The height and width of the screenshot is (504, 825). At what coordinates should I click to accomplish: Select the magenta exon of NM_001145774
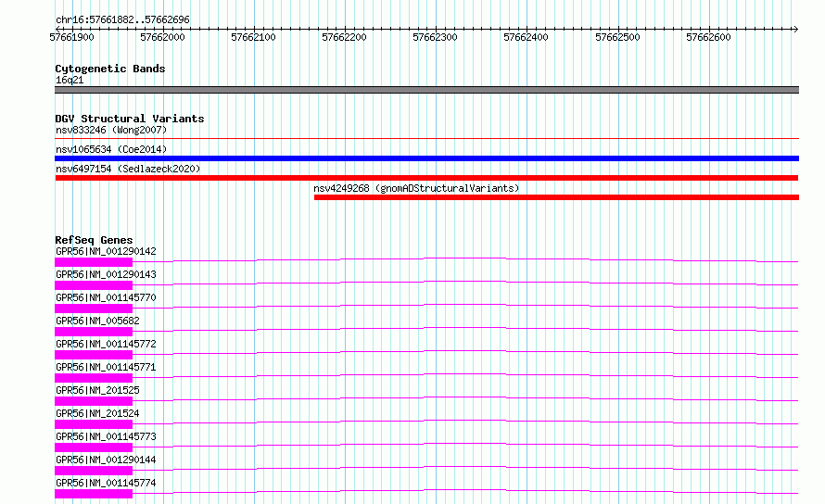pyautogui.click(x=94, y=494)
